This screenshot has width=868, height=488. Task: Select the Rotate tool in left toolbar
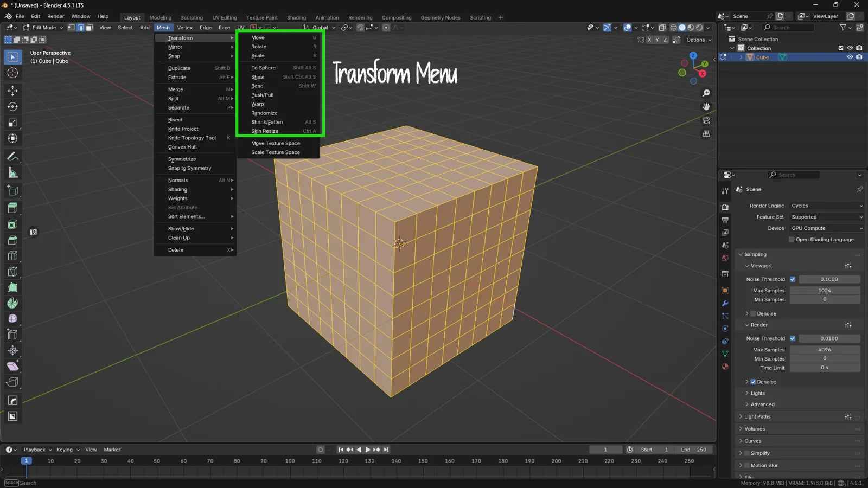coord(12,107)
